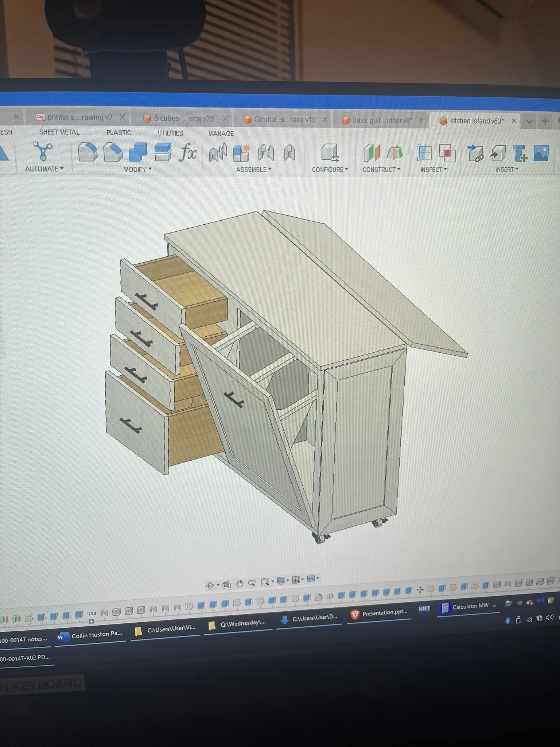This screenshot has height=747, width=560.
Task: Click the Offset Face icon
Action: tap(163, 152)
